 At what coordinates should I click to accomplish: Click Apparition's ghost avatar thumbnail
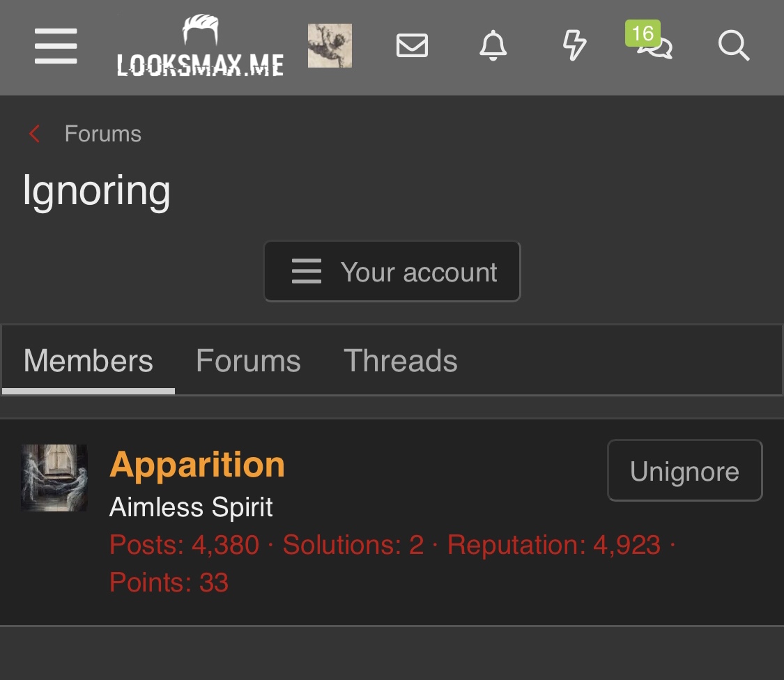tap(54, 478)
